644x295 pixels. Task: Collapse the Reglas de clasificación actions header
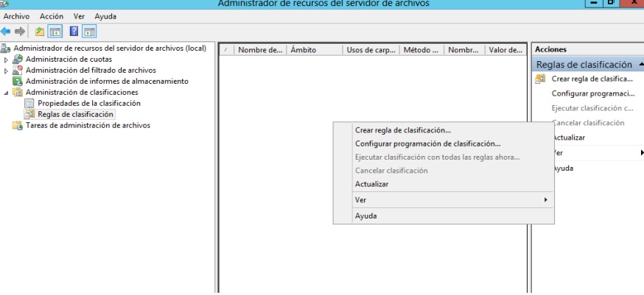coord(640,65)
